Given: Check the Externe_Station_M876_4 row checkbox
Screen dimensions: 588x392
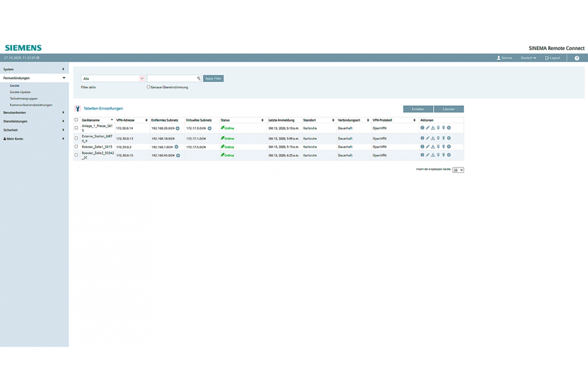Looking at the screenshot, I should point(76,138).
